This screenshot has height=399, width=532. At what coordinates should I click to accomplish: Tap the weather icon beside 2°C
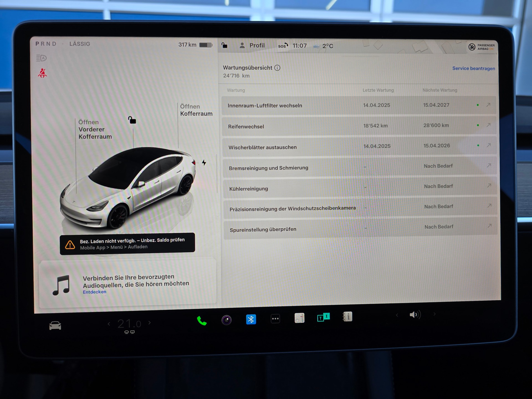(316, 46)
